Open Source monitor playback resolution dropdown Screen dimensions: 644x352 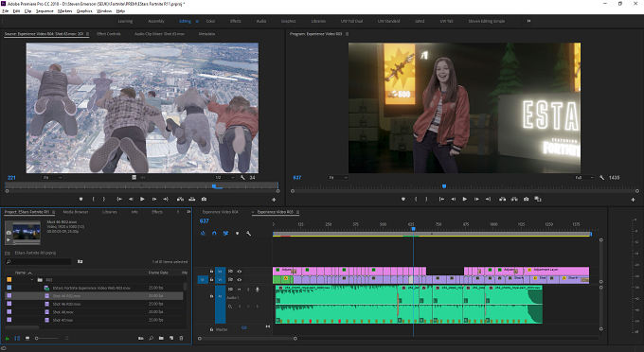(224, 178)
